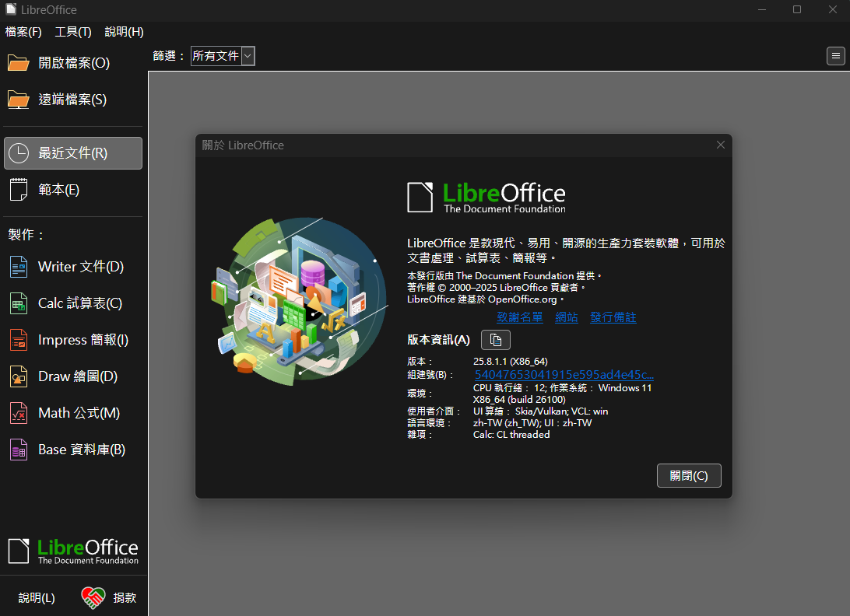
Task: Open the 工具(T) menu
Action: 73,32
